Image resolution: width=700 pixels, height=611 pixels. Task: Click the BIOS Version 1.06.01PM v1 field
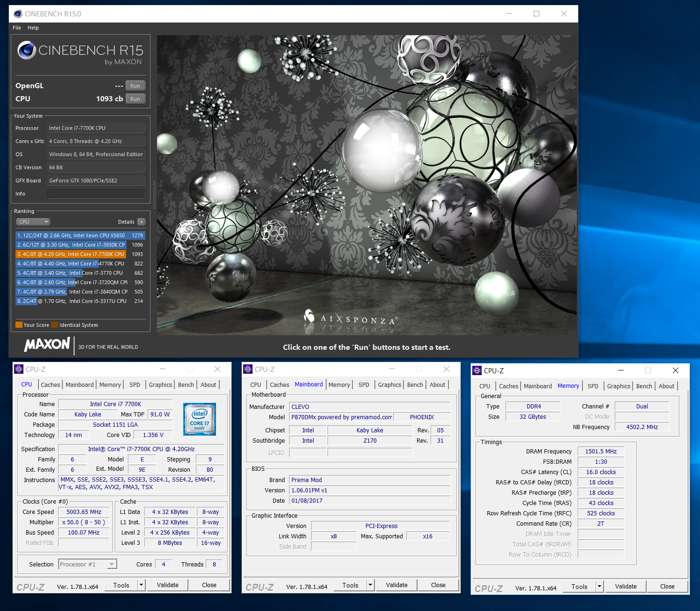[x=370, y=490]
